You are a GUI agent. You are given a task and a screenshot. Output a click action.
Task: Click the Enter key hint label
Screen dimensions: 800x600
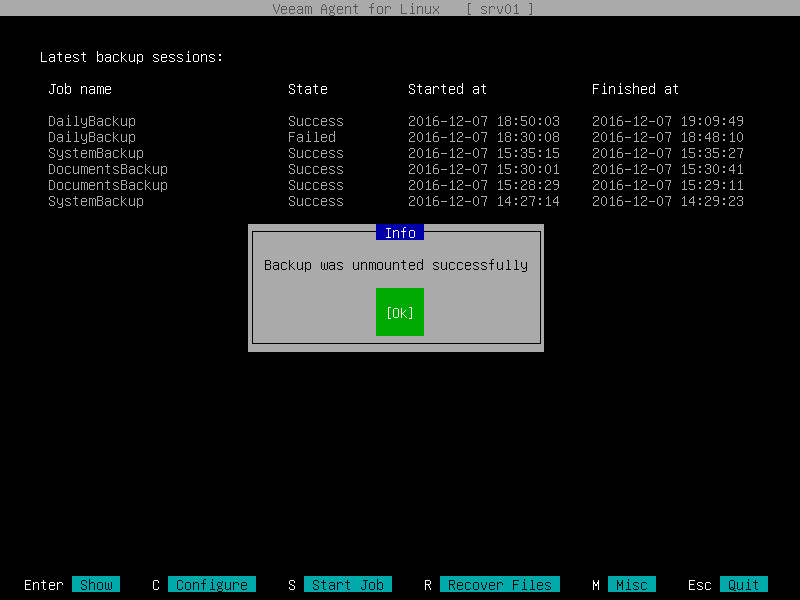coord(44,585)
